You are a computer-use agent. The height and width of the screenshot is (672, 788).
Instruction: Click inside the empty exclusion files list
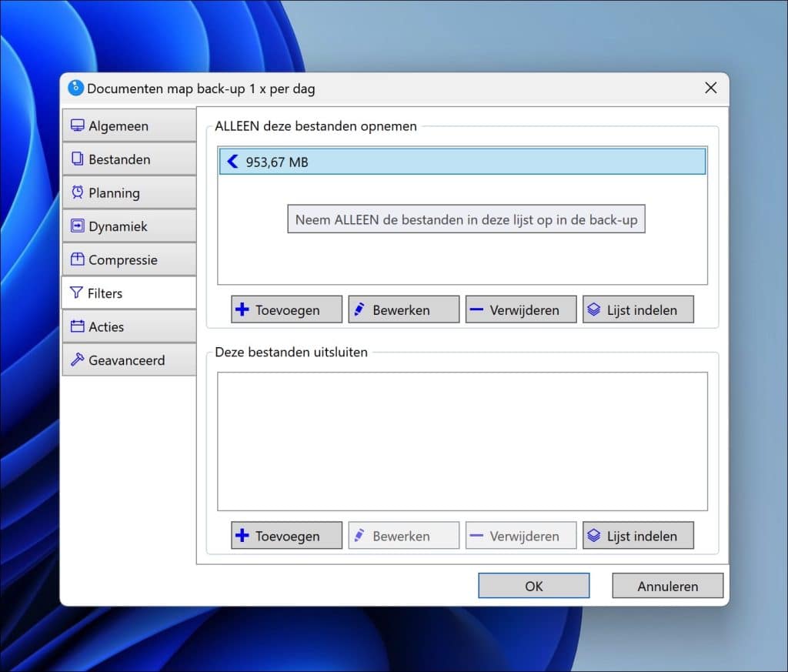[462, 441]
